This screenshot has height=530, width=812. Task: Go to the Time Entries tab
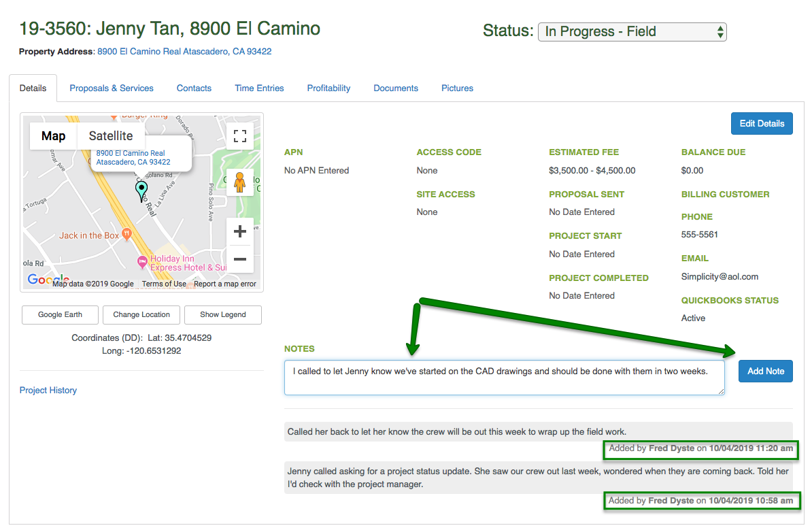click(260, 88)
